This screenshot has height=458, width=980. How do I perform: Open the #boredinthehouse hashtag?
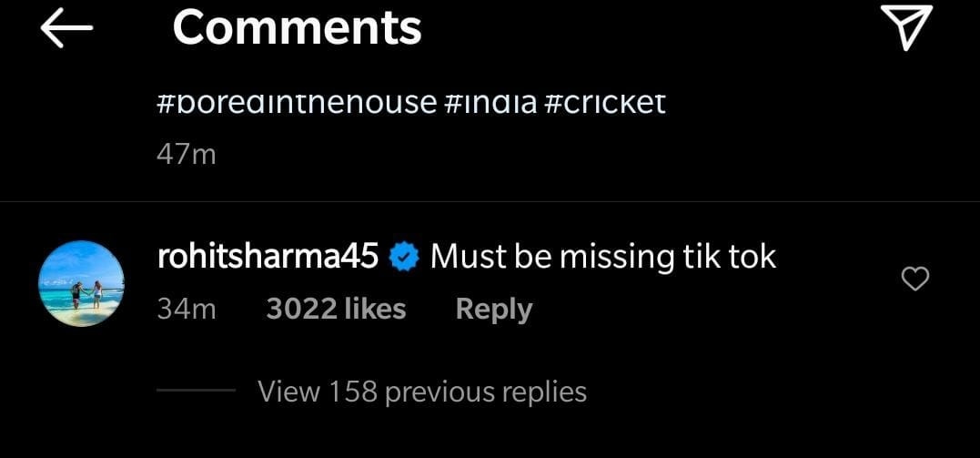(x=297, y=101)
